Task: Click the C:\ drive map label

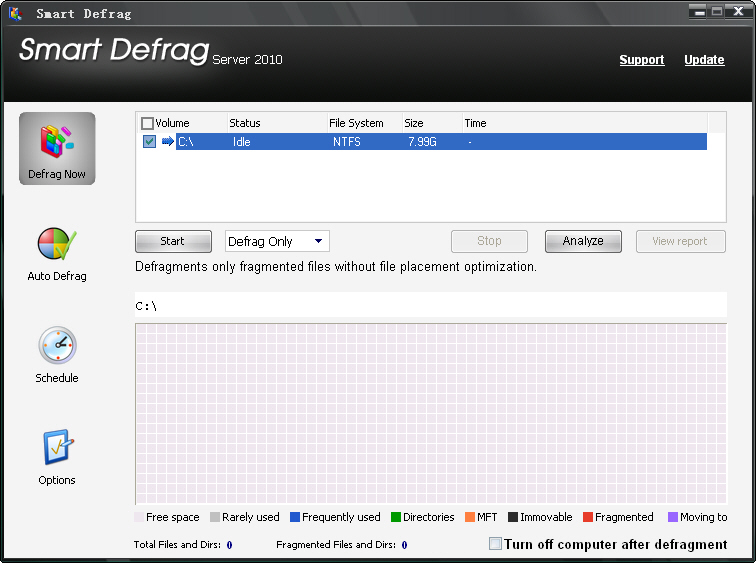Action: point(146,306)
